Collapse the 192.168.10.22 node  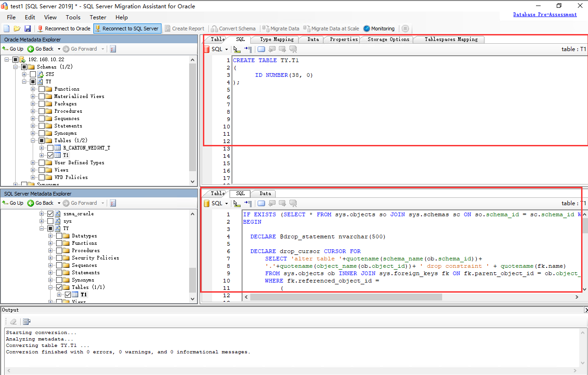point(7,59)
